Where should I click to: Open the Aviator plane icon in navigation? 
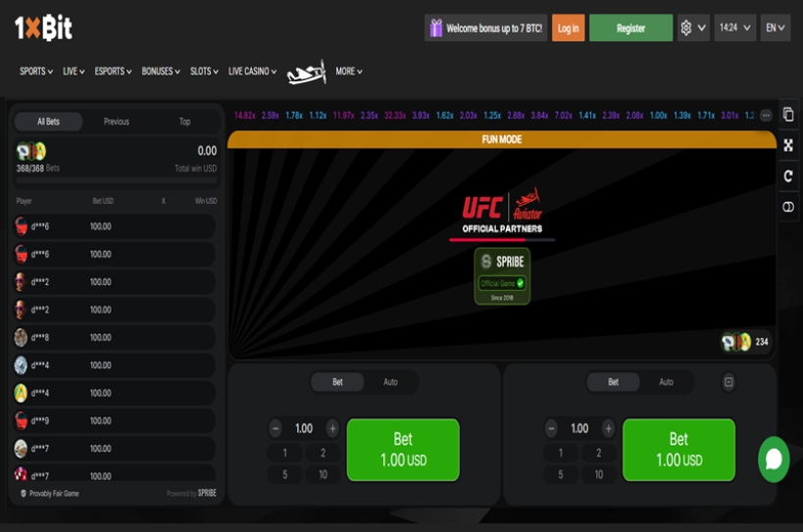tap(306, 72)
